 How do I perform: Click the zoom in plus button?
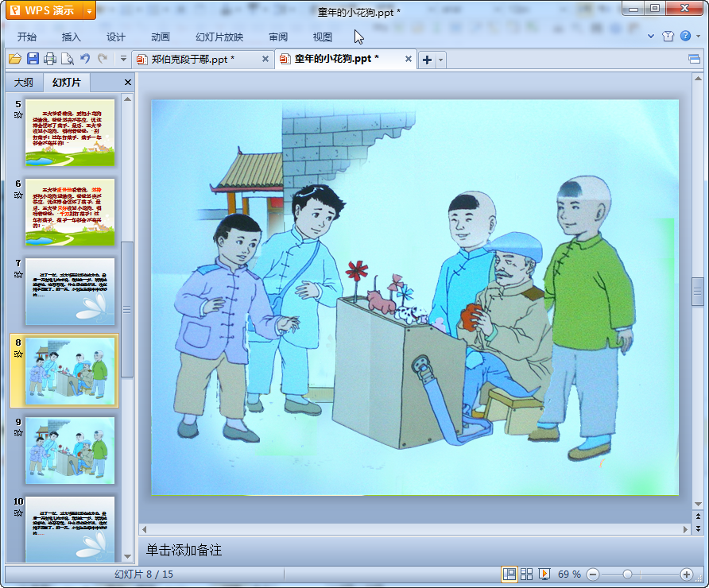(x=687, y=574)
